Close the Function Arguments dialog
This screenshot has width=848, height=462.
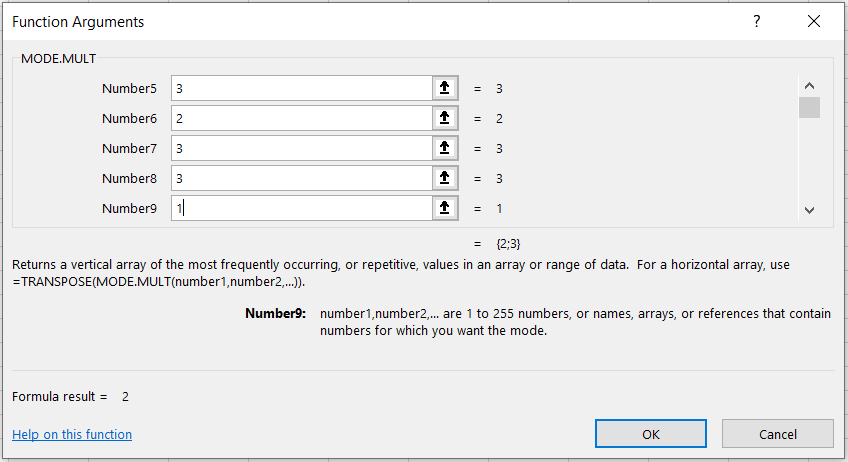point(812,21)
